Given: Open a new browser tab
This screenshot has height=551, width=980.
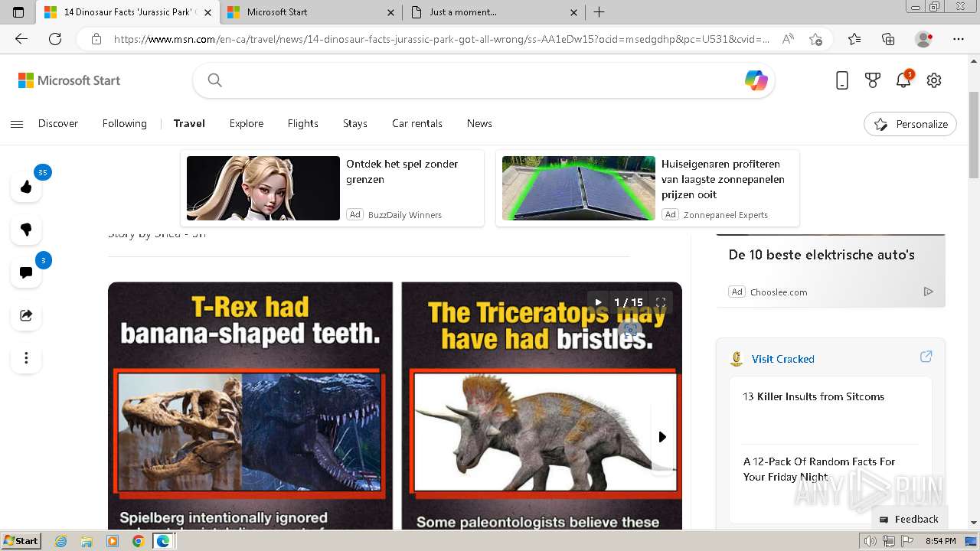Looking at the screenshot, I should tap(599, 12).
